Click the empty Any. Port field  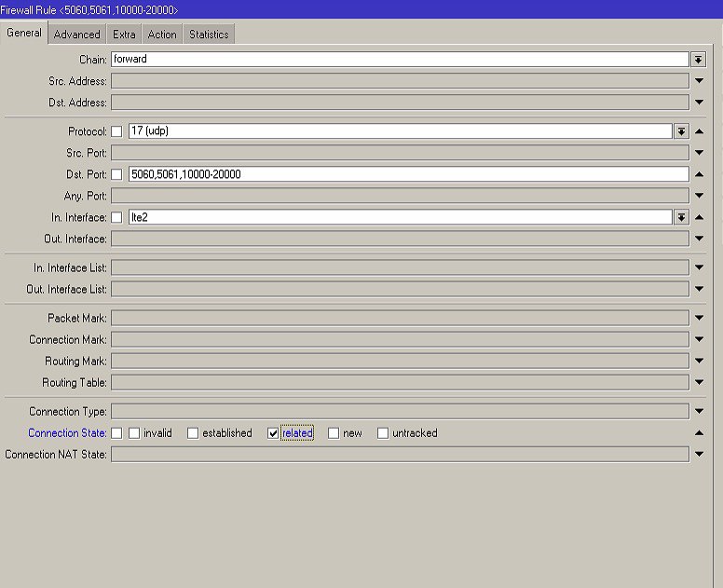[x=400, y=196]
